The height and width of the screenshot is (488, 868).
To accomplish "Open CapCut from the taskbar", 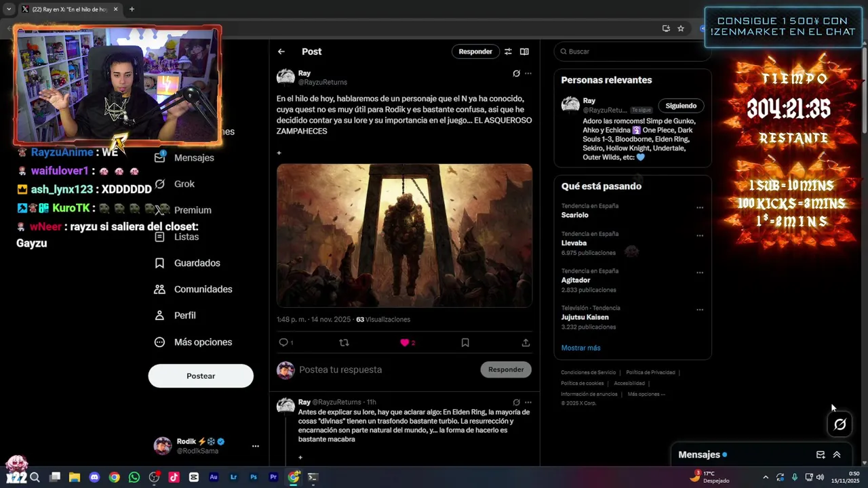I will click(x=194, y=477).
